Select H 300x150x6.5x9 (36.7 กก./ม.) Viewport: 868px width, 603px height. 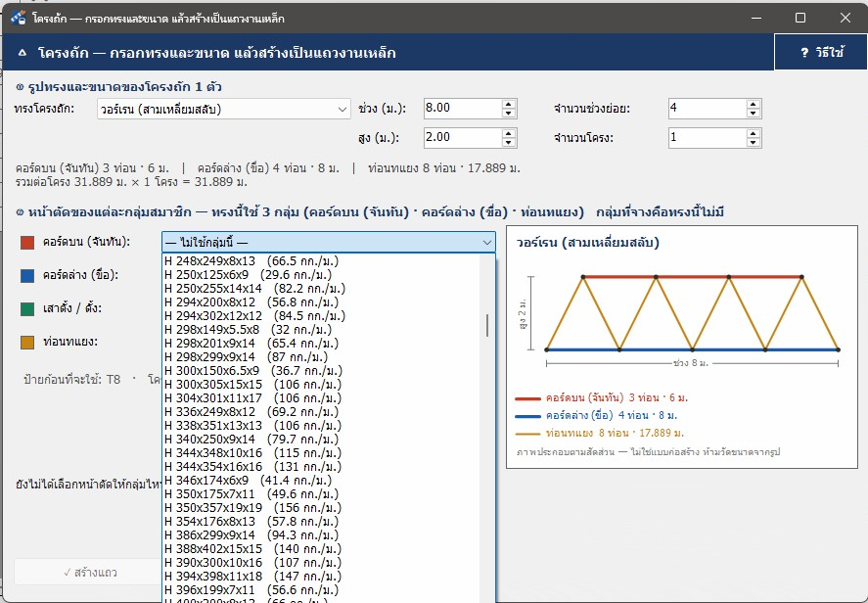pyautogui.click(x=321, y=371)
